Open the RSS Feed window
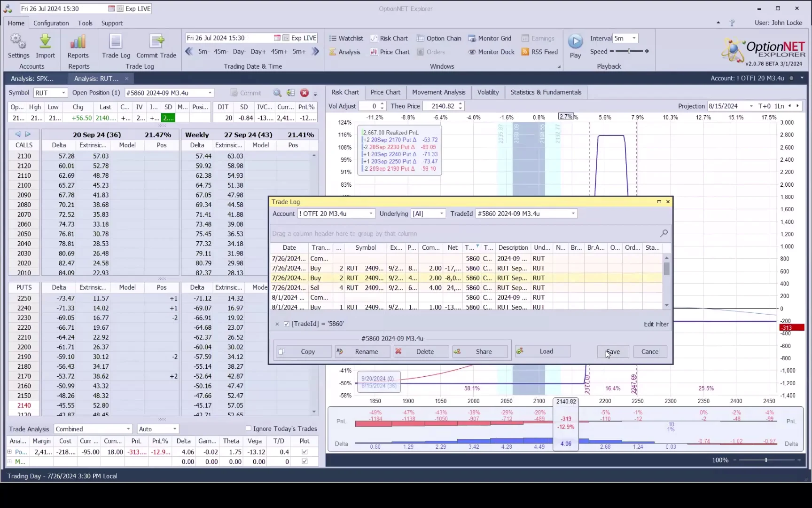 pyautogui.click(x=539, y=52)
